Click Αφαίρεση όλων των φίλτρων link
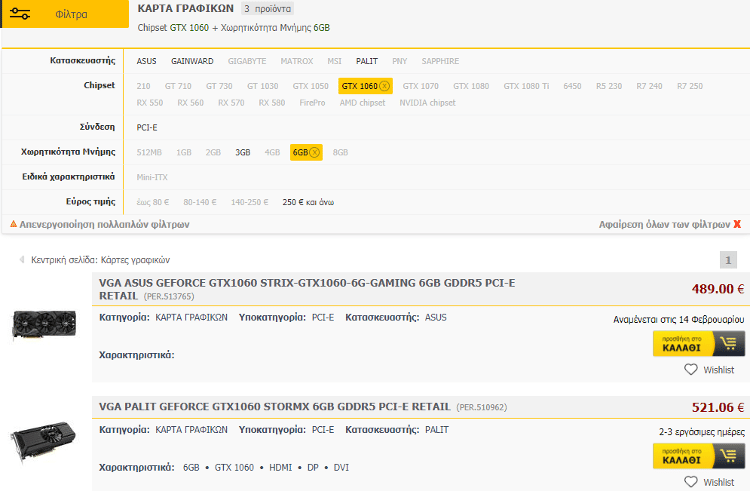This screenshot has height=491, width=750. click(x=664, y=224)
